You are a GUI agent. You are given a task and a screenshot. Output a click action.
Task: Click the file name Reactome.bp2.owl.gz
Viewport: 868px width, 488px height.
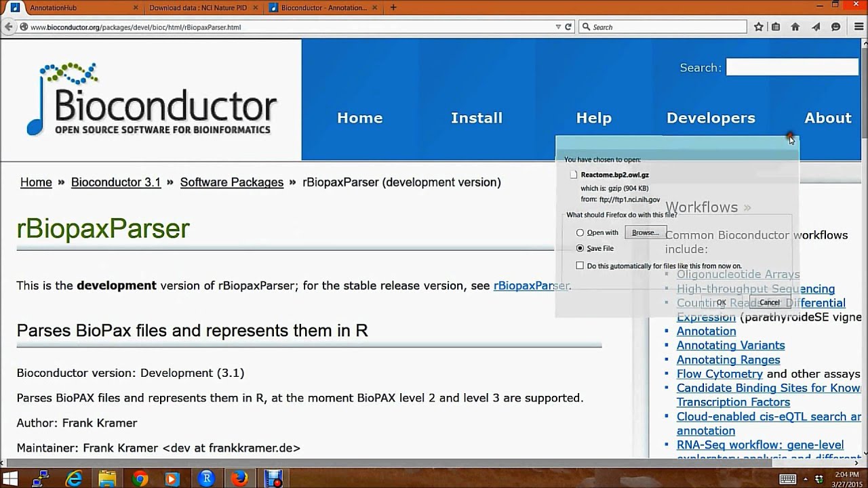pos(614,175)
